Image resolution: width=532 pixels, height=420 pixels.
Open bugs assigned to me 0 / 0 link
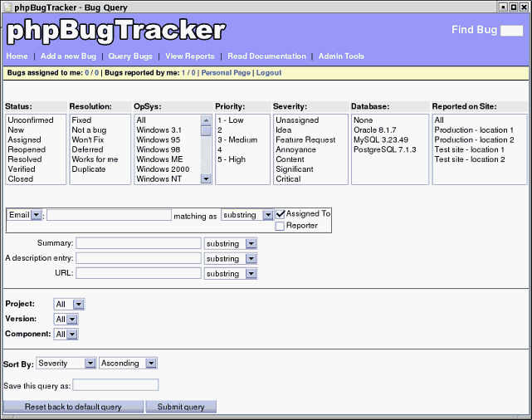click(92, 73)
